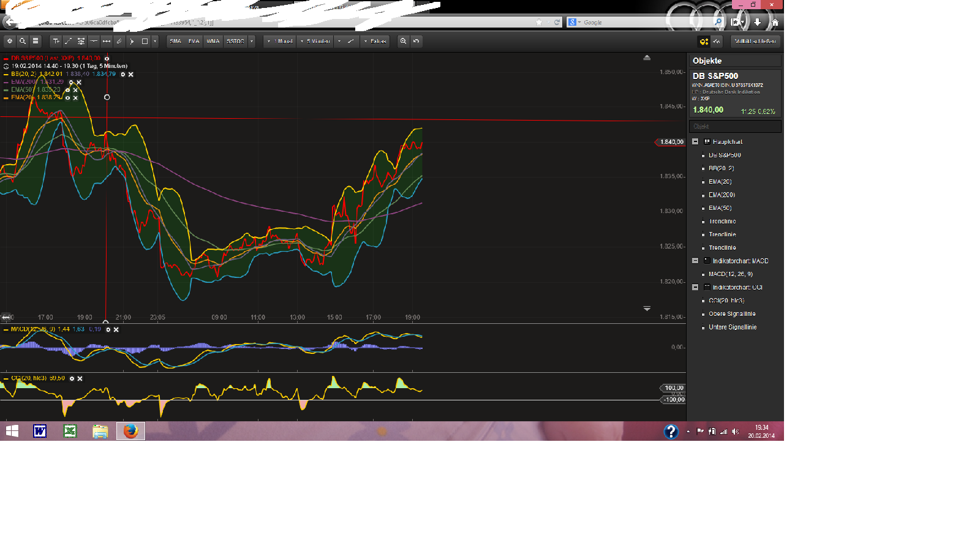Remove the CCI indicator chart

[x=80, y=378]
